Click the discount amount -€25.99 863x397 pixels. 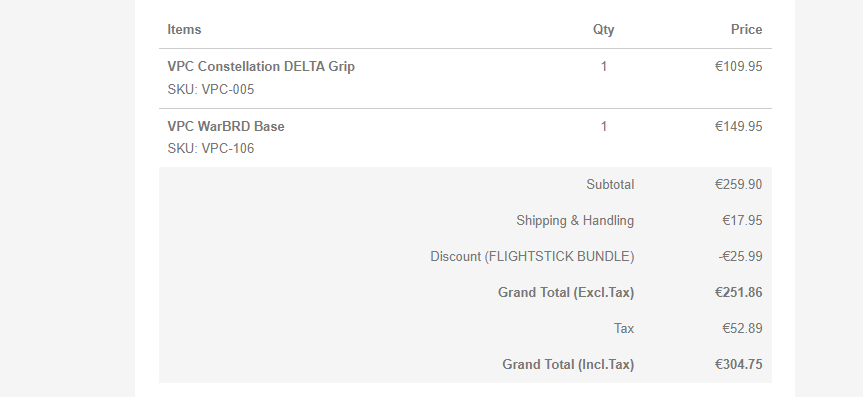click(x=740, y=257)
